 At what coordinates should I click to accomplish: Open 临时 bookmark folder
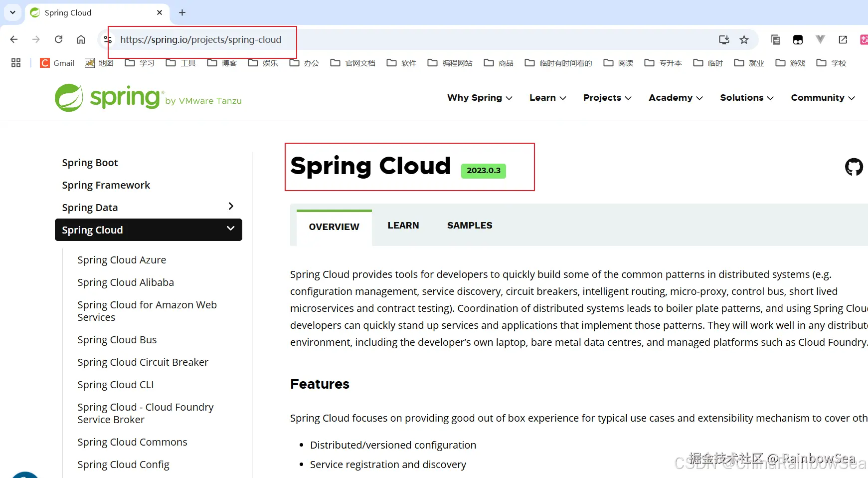point(708,63)
